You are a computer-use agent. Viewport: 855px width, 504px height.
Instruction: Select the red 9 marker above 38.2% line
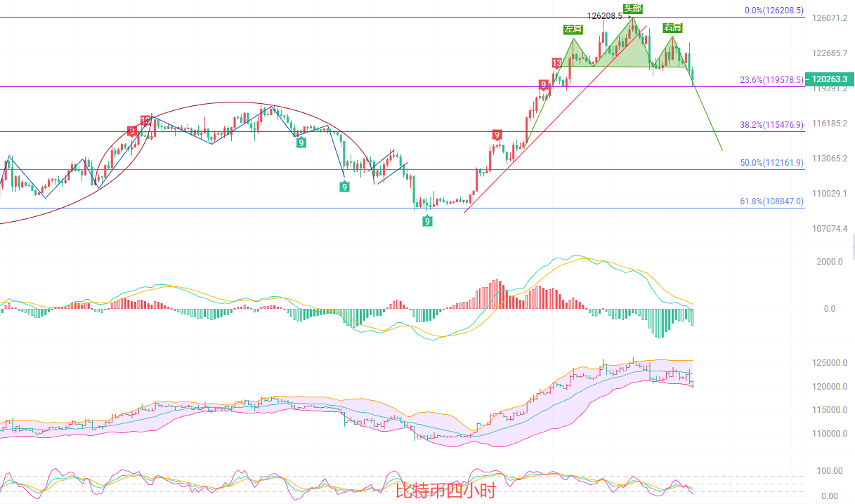pyautogui.click(x=497, y=135)
